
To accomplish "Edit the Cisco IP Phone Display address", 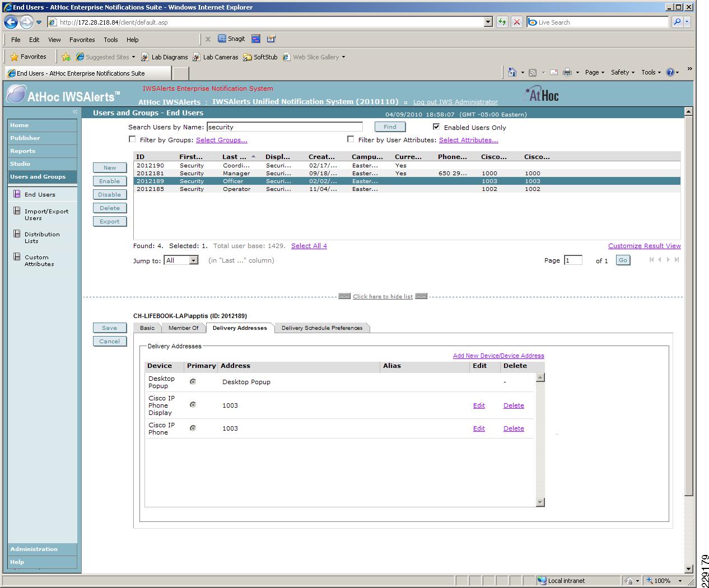I will click(x=479, y=405).
